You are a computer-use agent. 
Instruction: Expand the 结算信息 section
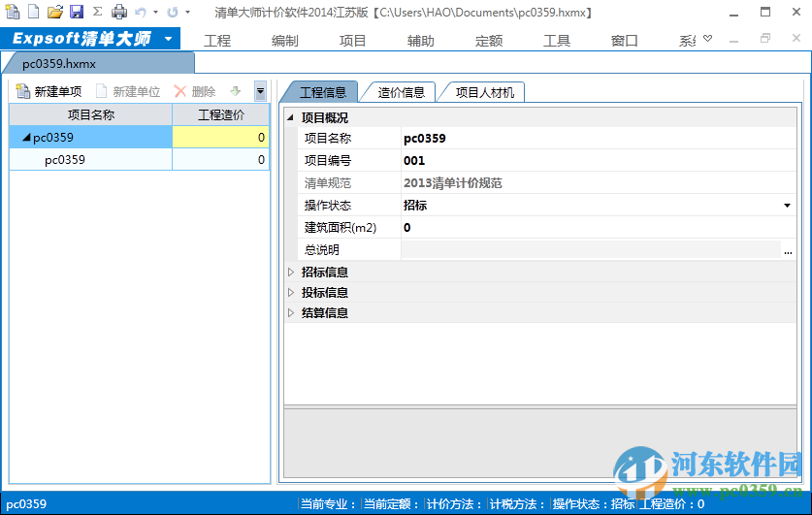click(x=290, y=312)
